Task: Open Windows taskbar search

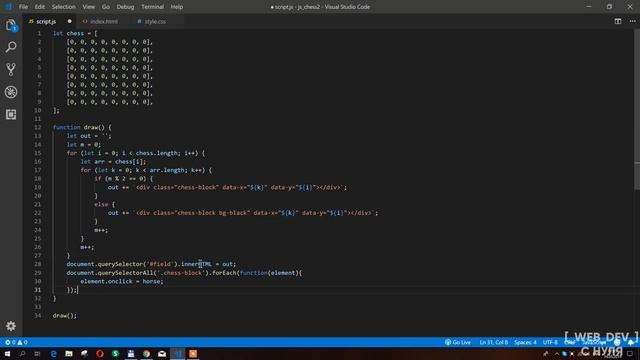Action: click(22, 353)
